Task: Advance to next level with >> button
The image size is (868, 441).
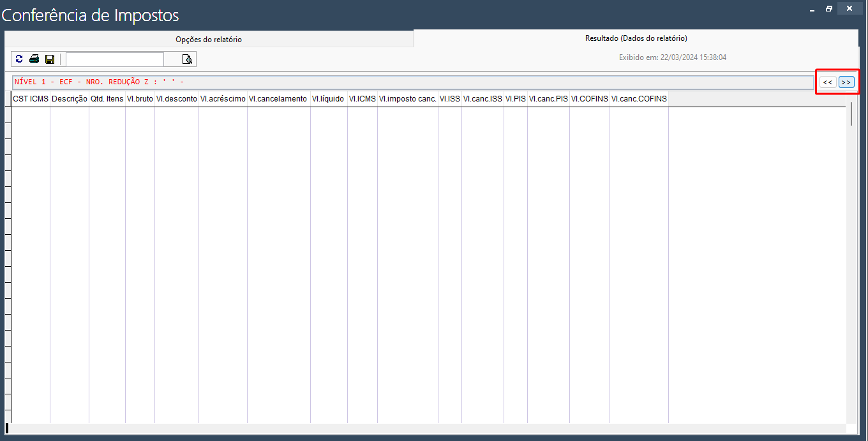Action: tap(847, 82)
